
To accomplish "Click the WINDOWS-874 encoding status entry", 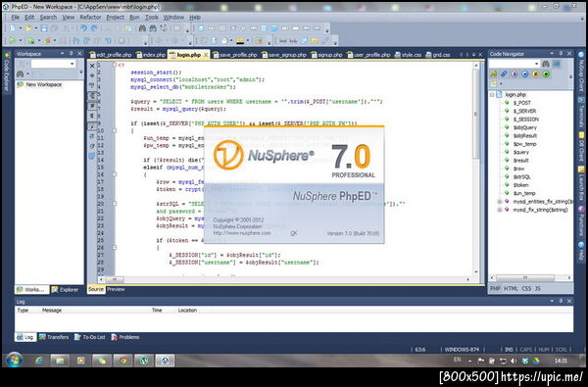I will (x=462, y=350).
